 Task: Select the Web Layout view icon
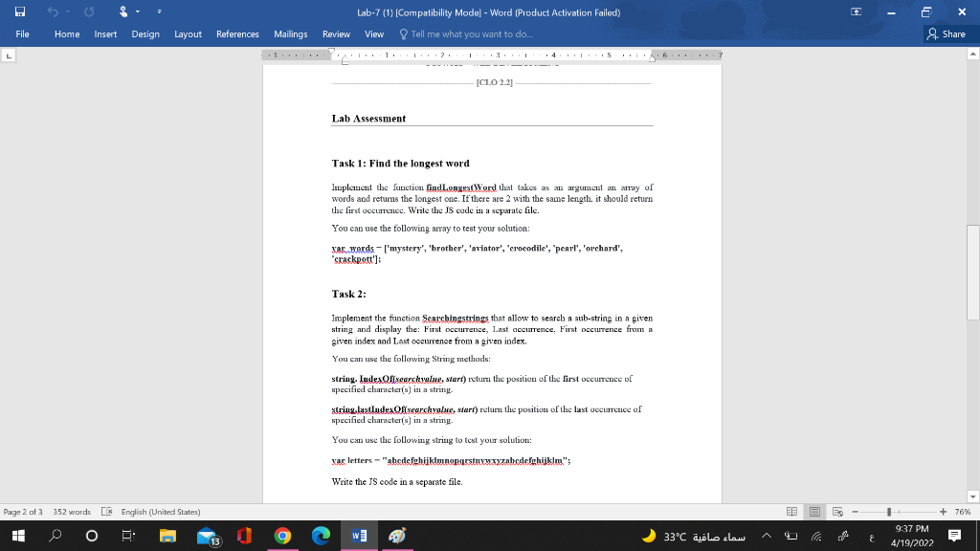[838, 511]
